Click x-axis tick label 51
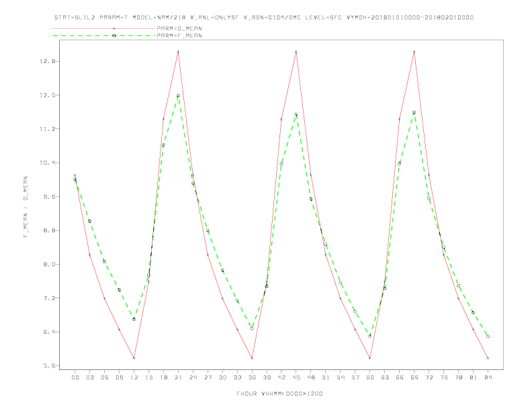Screen dimensions: 532x411 pos(326,377)
